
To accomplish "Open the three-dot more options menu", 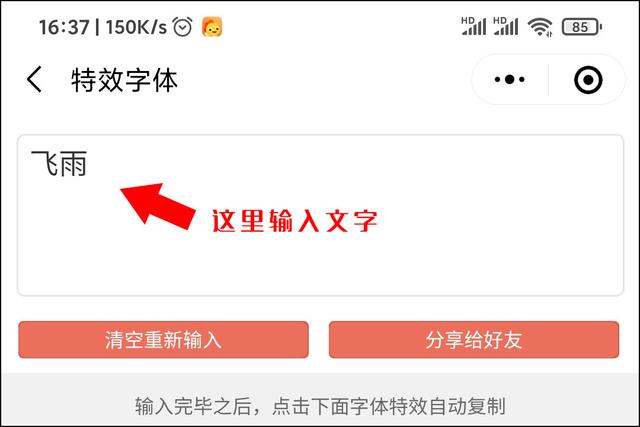I will [509, 79].
